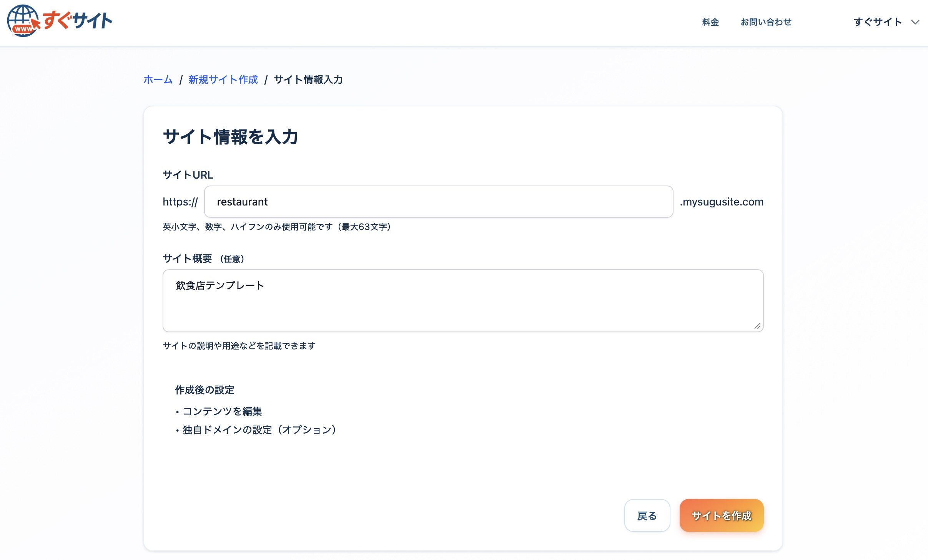Screen dimensions: 928x560
Task: Select the 料金 menu item
Action: [x=710, y=22]
